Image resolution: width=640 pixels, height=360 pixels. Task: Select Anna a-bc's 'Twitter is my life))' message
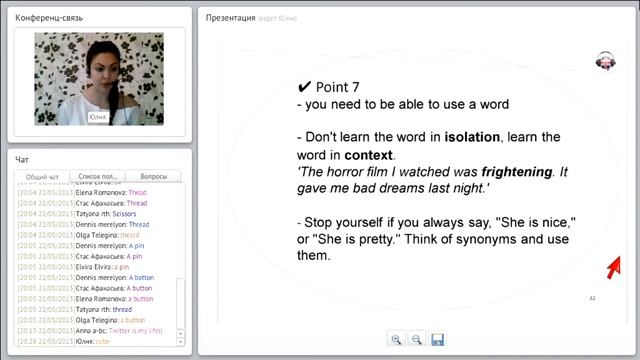(90, 330)
